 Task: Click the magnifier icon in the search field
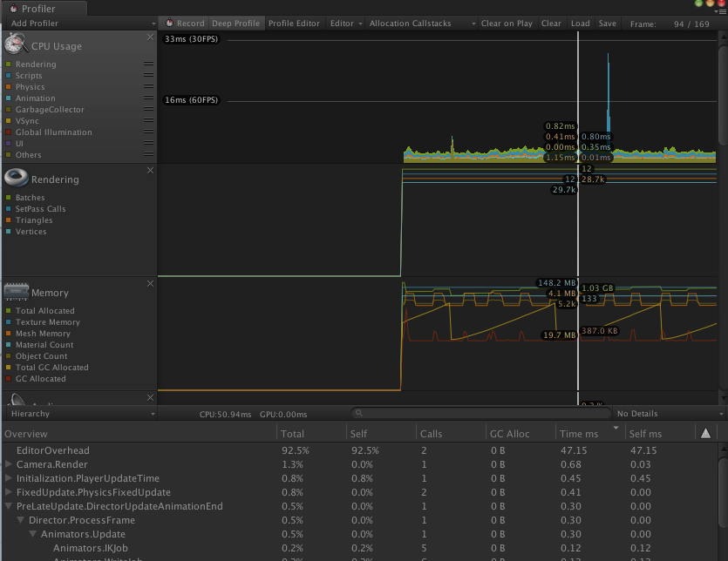(358, 414)
